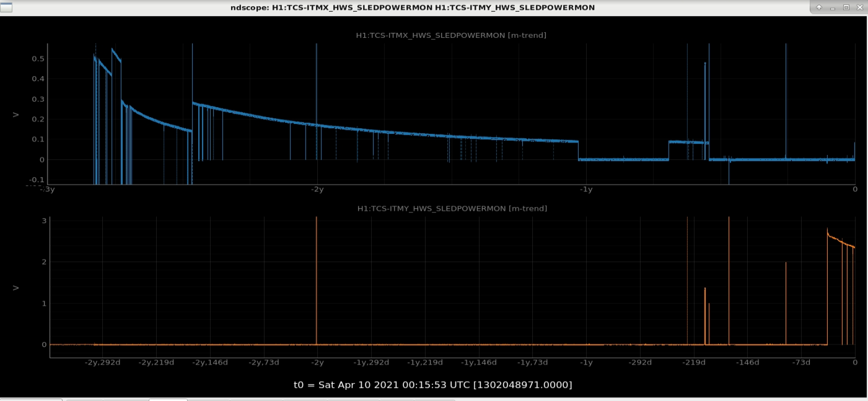Close the ndscope window
Screen dimensions: 868x401
860,7
